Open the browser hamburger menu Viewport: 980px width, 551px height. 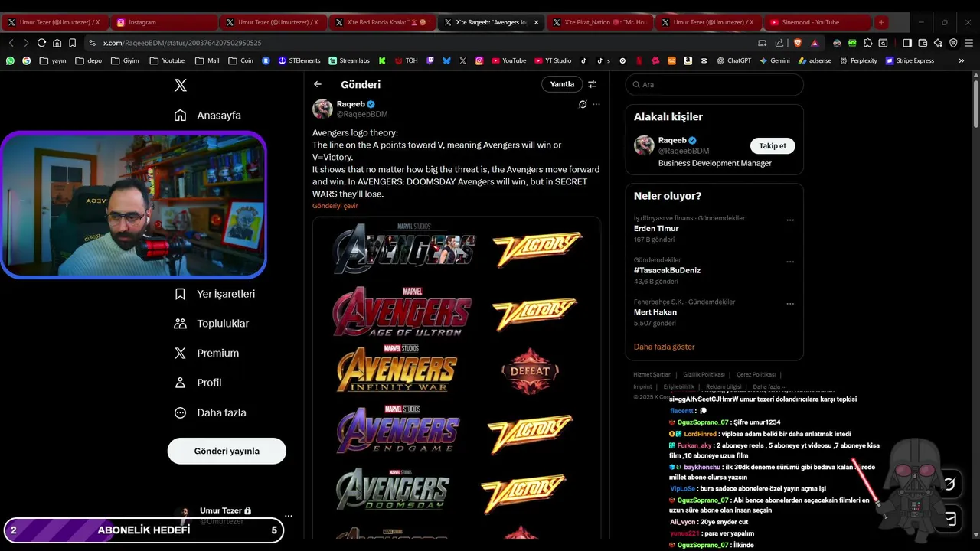969,43
